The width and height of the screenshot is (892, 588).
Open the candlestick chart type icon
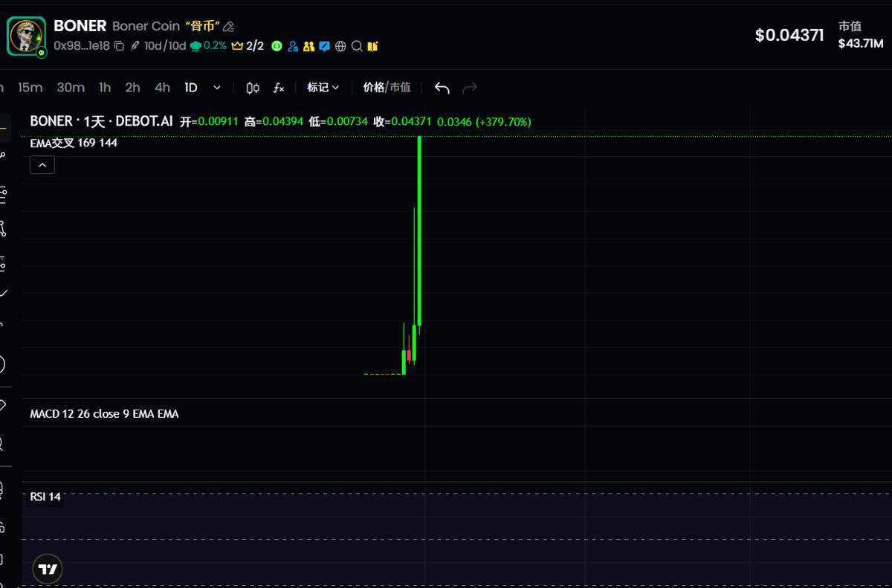(252, 88)
